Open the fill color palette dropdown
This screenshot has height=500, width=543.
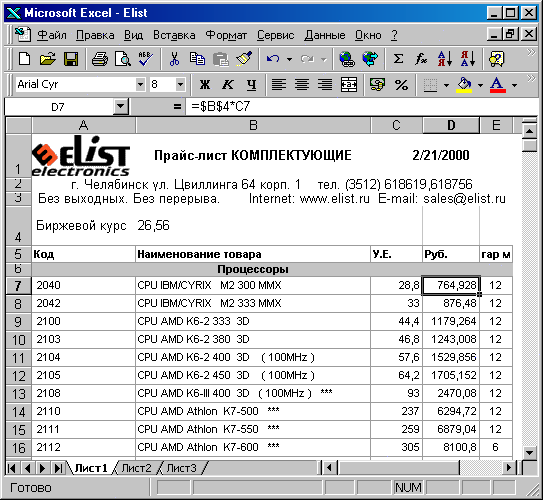click(x=480, y=84)
